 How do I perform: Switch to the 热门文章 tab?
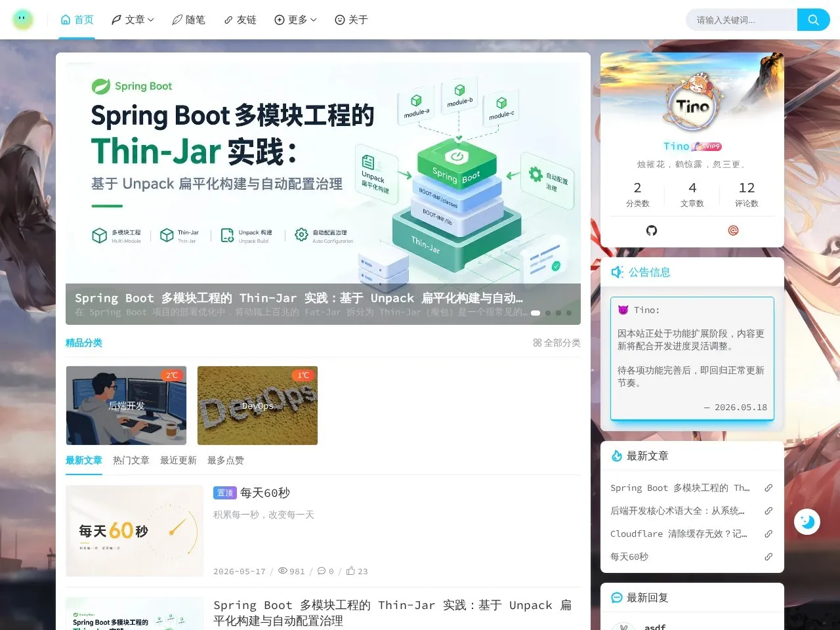(x=131, y=460)
